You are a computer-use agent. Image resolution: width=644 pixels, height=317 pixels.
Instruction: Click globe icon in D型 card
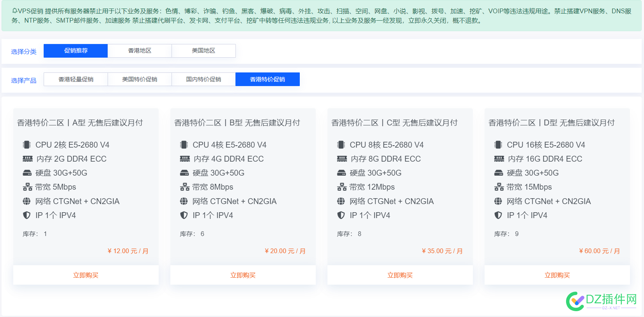pyautogui.click(x=498, y=201)
